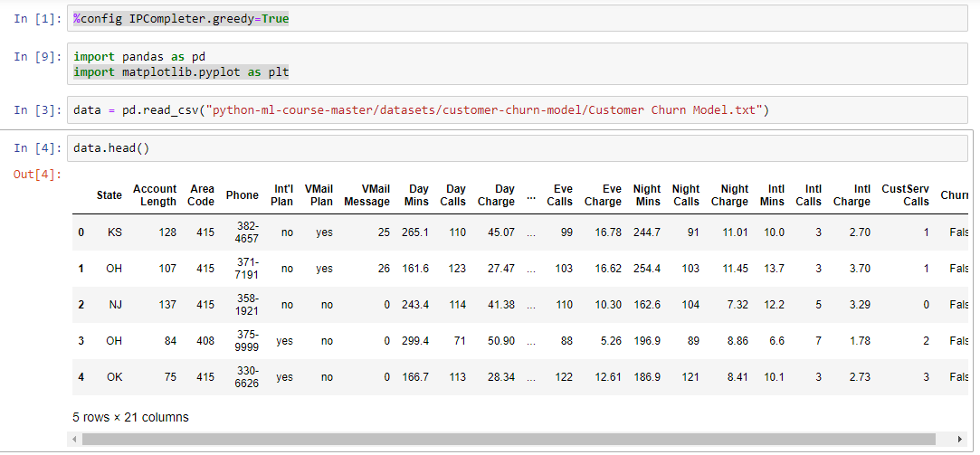Click the CustServ Calls column header
This screenshot has height=455, width=980.
905,195
